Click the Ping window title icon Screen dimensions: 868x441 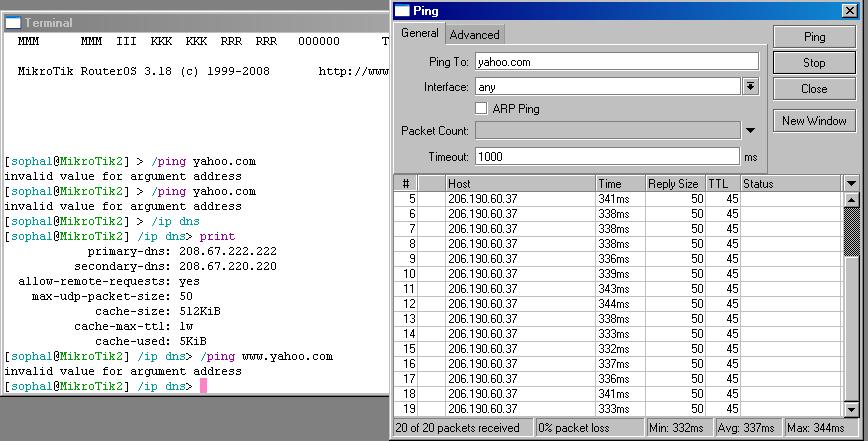point(402,11)
